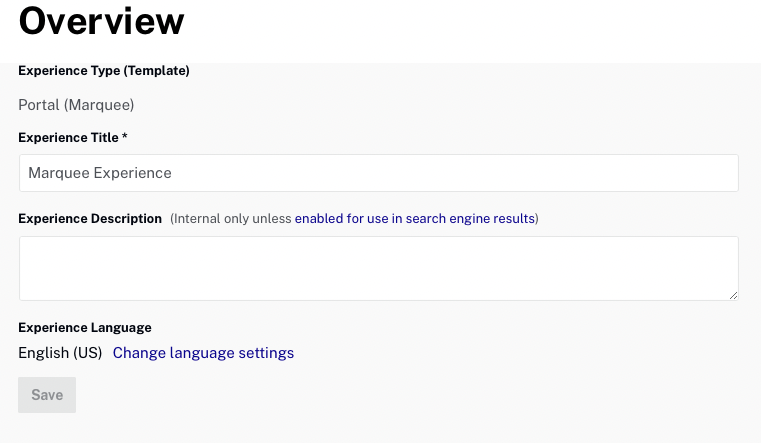Open Change language settings link
Screen dimensions: 761x443
point(203,353)
